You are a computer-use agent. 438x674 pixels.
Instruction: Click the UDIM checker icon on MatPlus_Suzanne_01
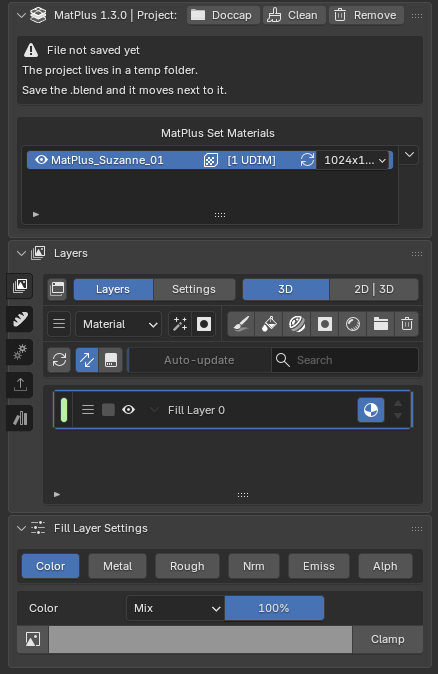tap(211, 160)
